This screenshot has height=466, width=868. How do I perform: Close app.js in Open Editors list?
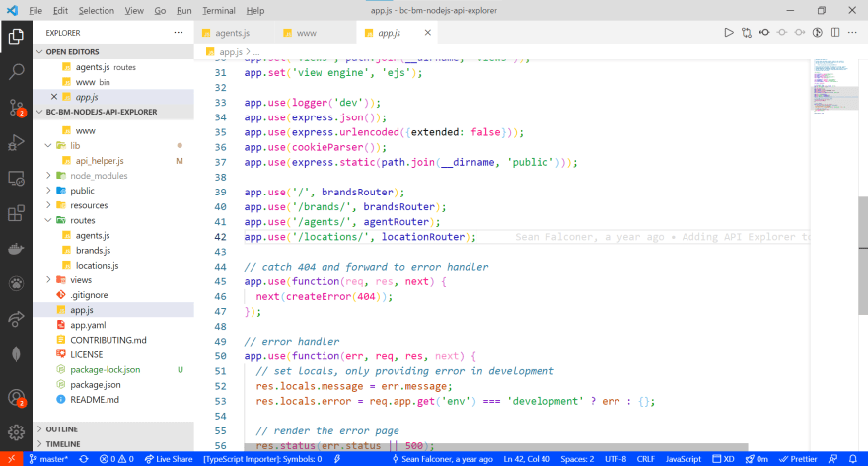coord(53,97)
